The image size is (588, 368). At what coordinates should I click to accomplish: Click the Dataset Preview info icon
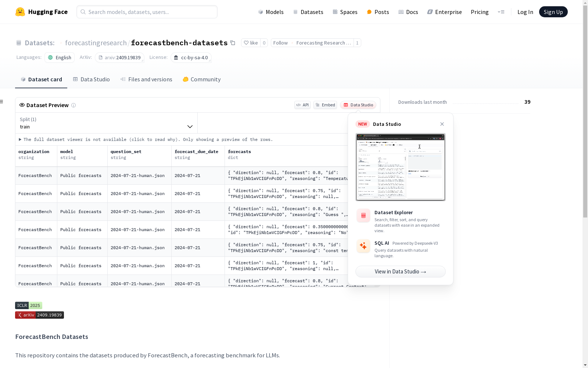(x=73, y=105)
